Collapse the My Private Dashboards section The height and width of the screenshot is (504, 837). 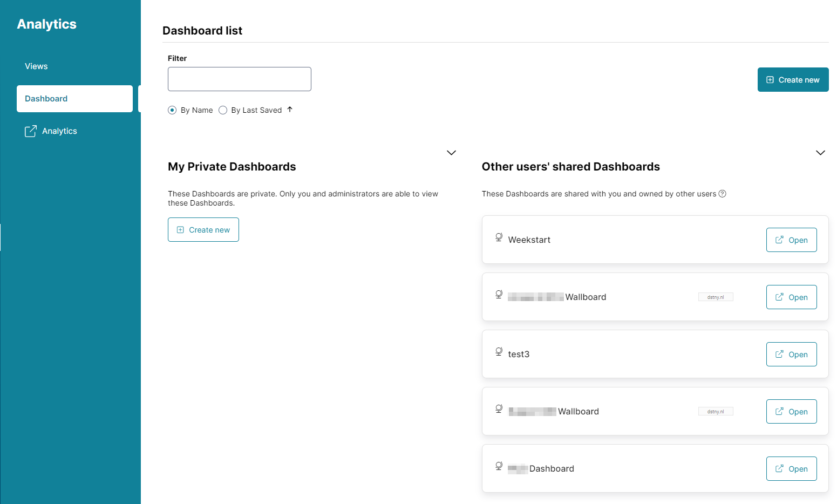pos(452,153)
